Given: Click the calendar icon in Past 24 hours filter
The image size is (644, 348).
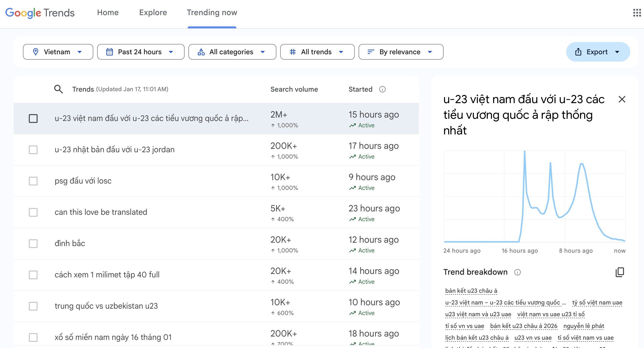Looking at the screenshot, I should tap(109, 52).
